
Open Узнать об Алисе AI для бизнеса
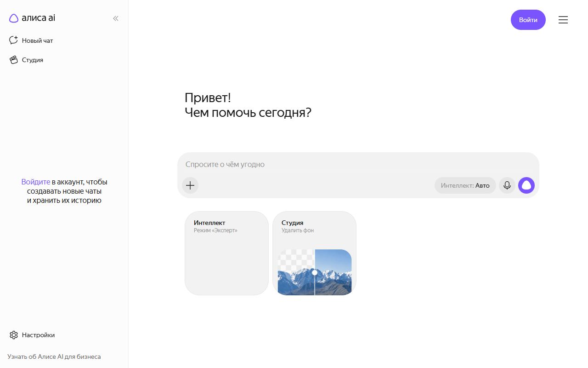click(54, 356)
